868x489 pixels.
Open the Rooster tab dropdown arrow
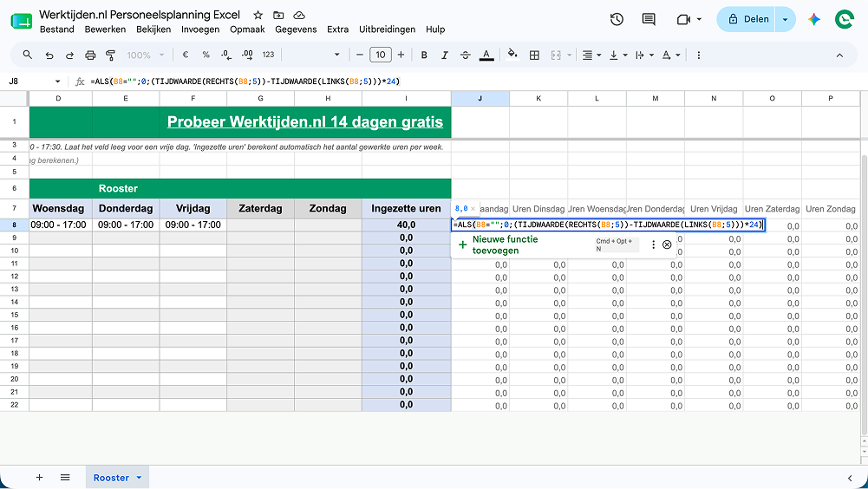point(139,478)
